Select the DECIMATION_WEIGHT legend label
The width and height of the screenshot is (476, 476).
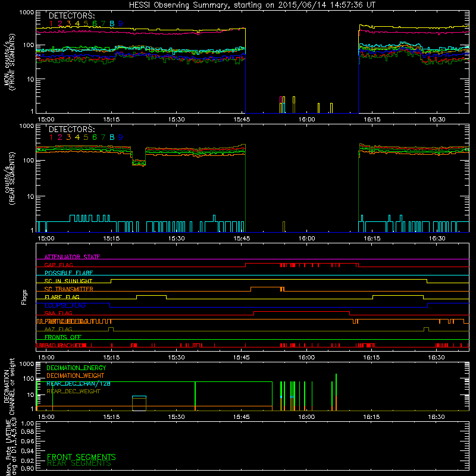click(76, 375)
